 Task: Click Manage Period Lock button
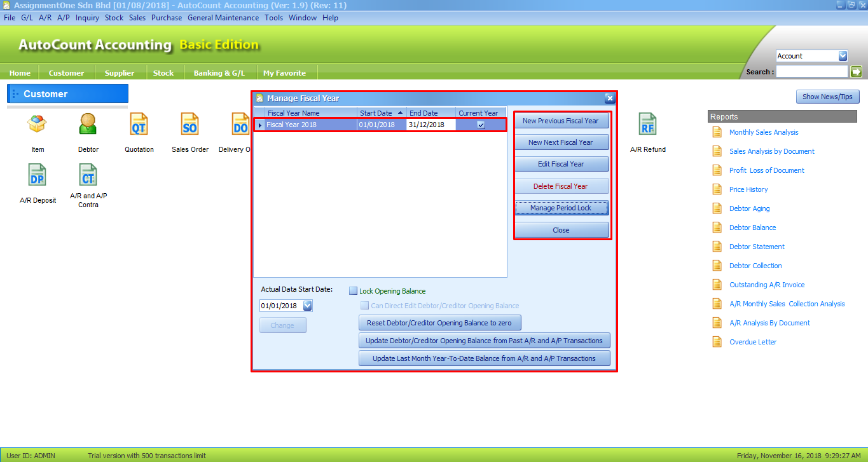tap(561, 208)
